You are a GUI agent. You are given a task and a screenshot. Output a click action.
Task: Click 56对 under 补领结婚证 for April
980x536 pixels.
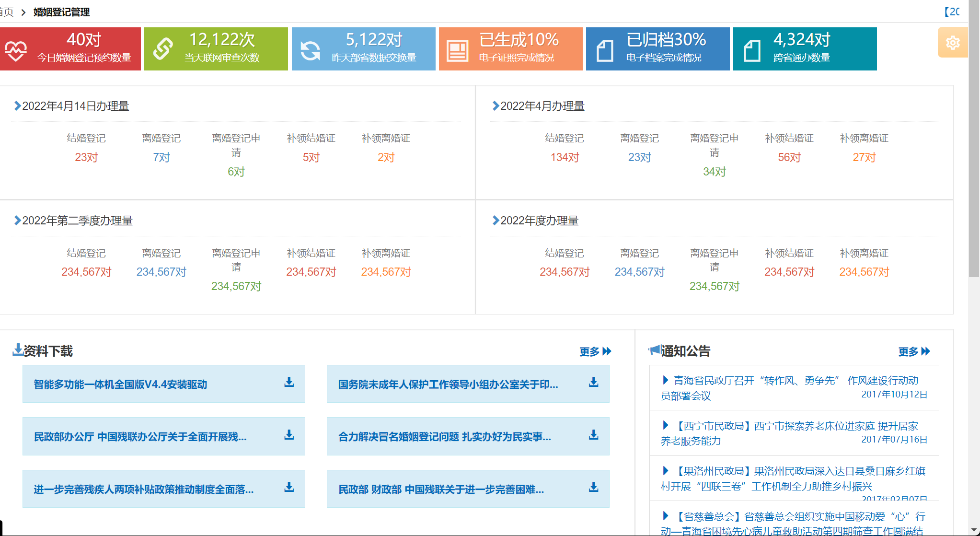pyautogui.click(x=789, y=157)
